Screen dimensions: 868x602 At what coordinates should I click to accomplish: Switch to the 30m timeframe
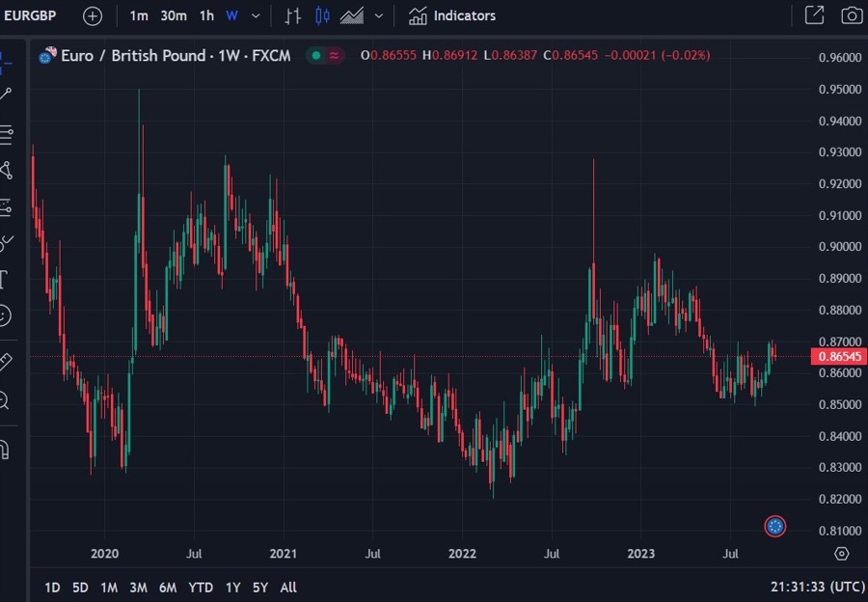click(174, 15)
